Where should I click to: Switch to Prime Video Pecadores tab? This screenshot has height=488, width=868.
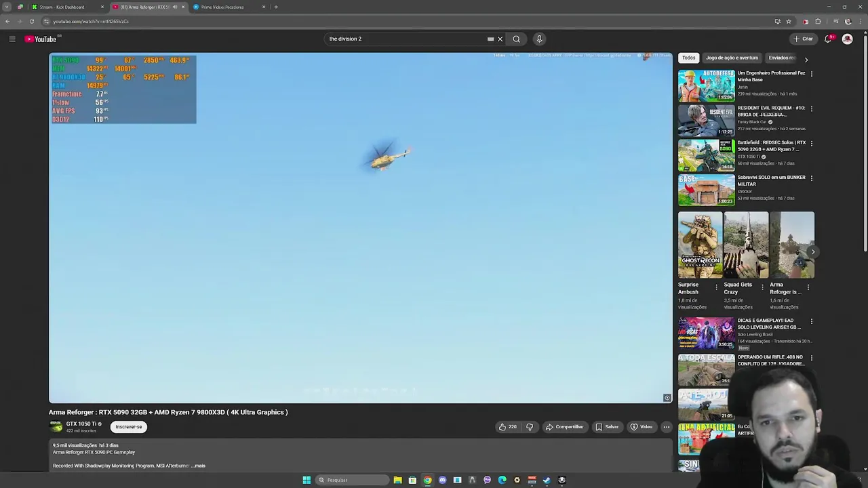click(x=227, y=7)
